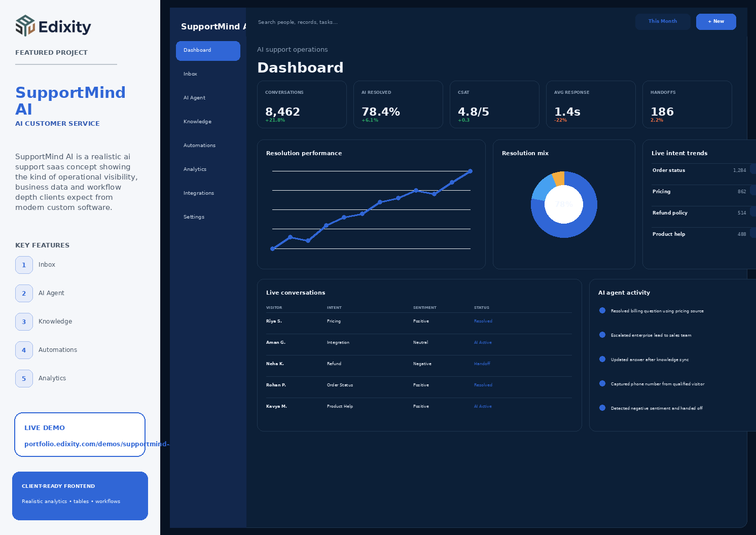Click 'Integration' intent in Aman G. row

point(338,342)
